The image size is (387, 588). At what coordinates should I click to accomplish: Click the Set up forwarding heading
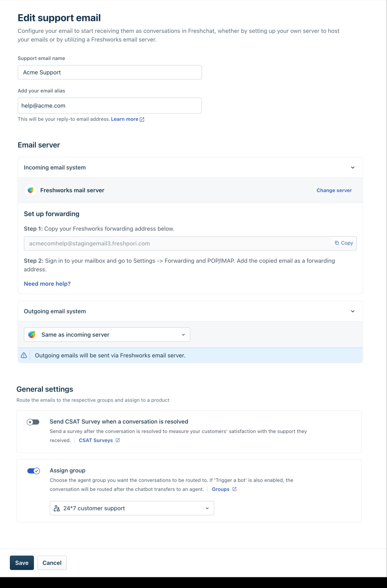point(52,214)
